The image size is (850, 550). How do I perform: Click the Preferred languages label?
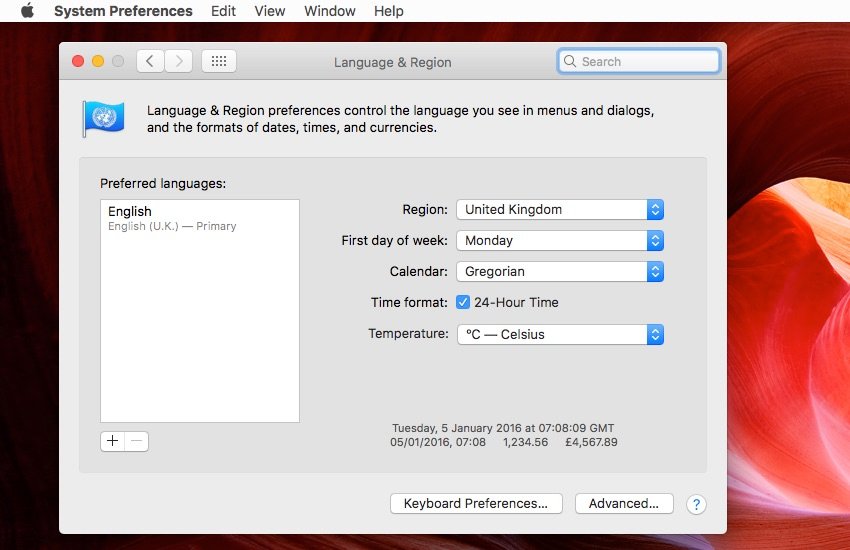pyautogui.click(x=163, y=184)
